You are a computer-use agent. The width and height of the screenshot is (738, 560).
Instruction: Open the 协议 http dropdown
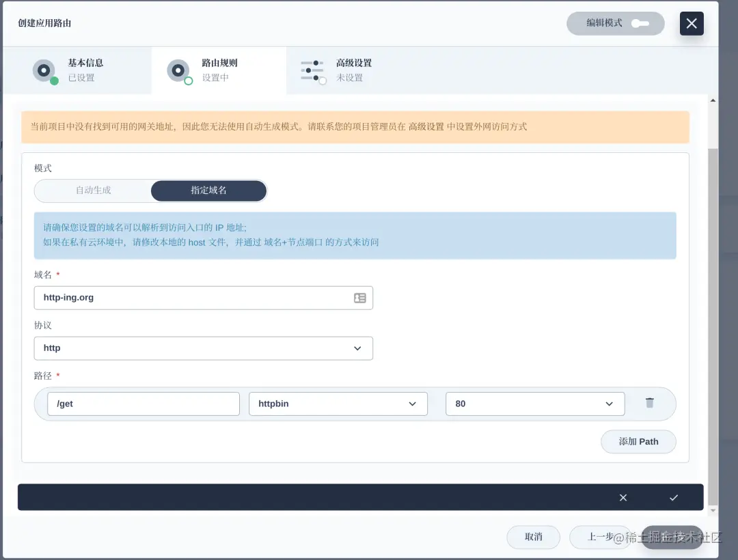pos(204,348)
